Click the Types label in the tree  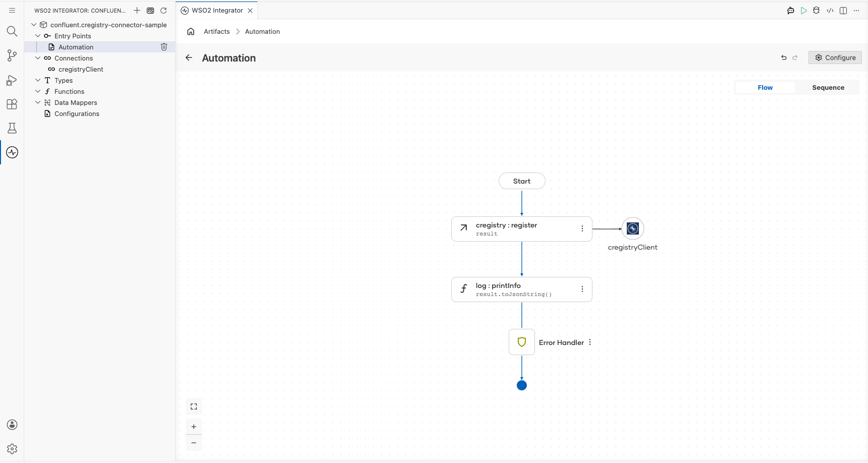[64, 80]
